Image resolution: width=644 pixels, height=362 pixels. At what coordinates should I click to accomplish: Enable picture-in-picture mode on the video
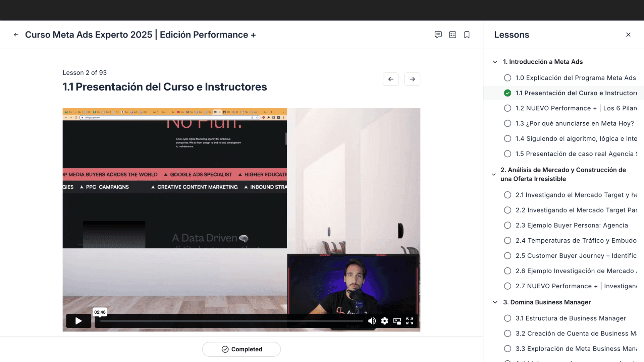point(397,321)
